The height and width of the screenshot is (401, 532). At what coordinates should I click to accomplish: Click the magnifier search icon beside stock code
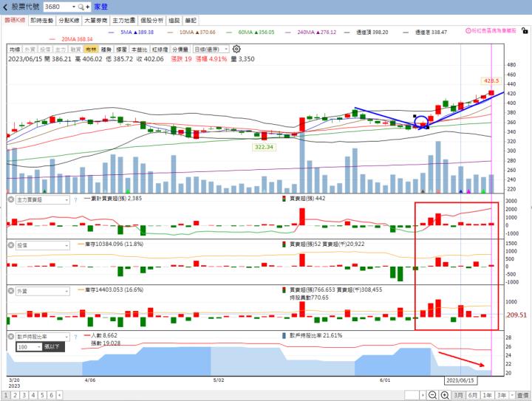pyautogui.click(x=81, y=7)
